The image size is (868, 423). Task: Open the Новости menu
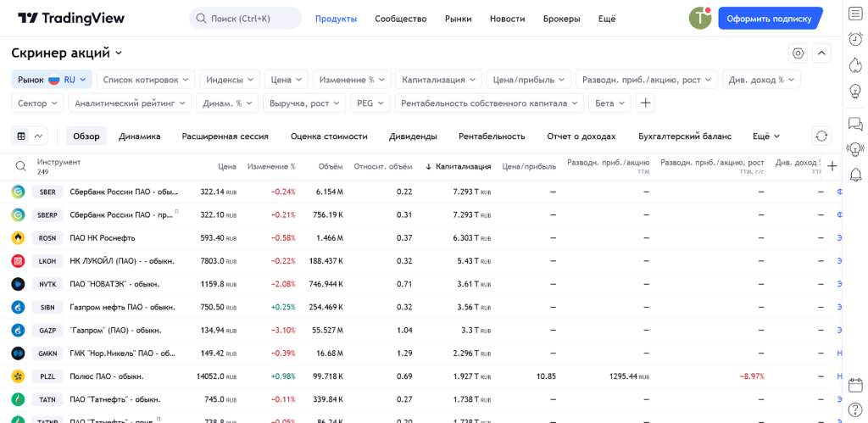tap(507, 19)
